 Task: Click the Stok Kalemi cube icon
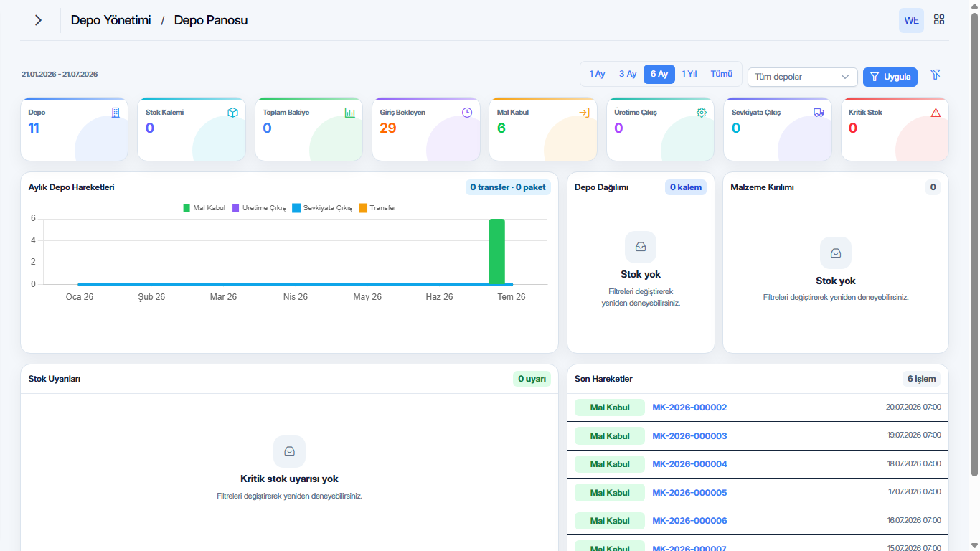click(232, 113)
